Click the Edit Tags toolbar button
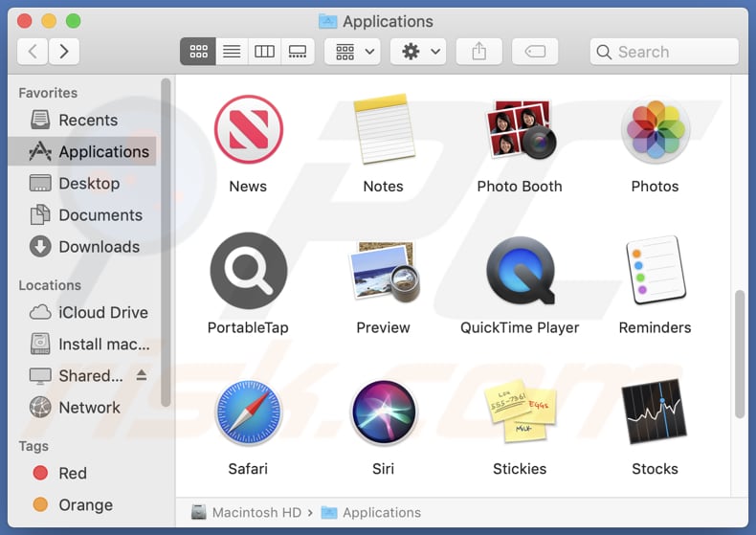The height and width of the screenshot is (535, 756). 535,51
